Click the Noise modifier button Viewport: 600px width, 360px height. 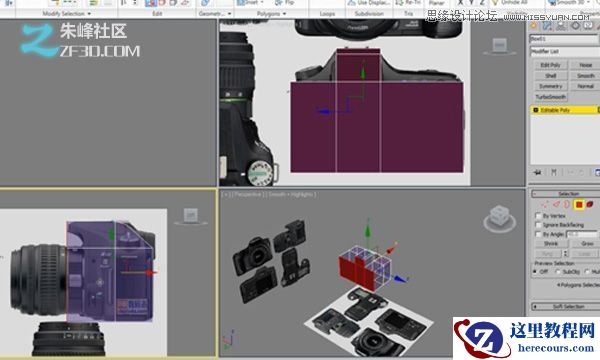point(585,65)
